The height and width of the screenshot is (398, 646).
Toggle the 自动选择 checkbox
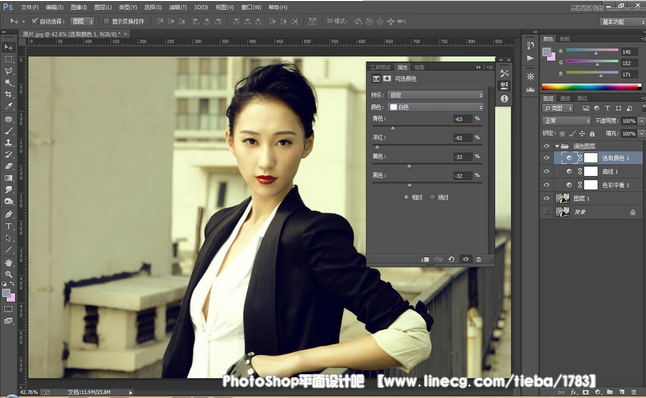tap(35, 21)
